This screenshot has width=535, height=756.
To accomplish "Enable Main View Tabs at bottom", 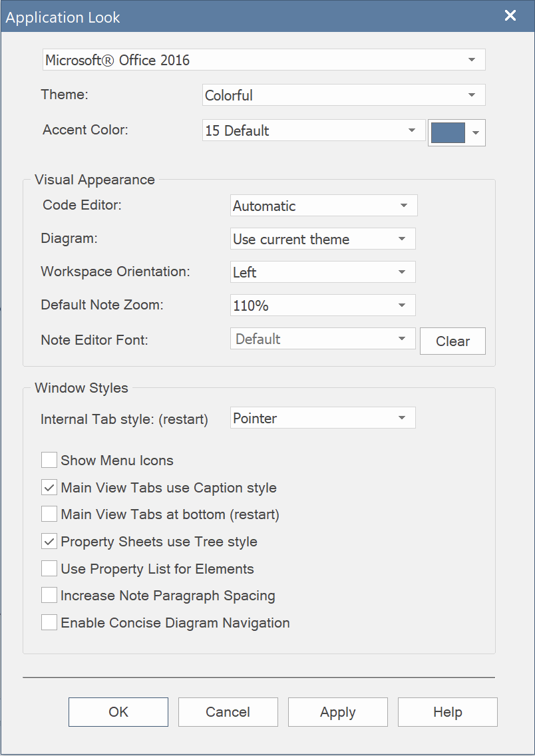I will [49, 514].
